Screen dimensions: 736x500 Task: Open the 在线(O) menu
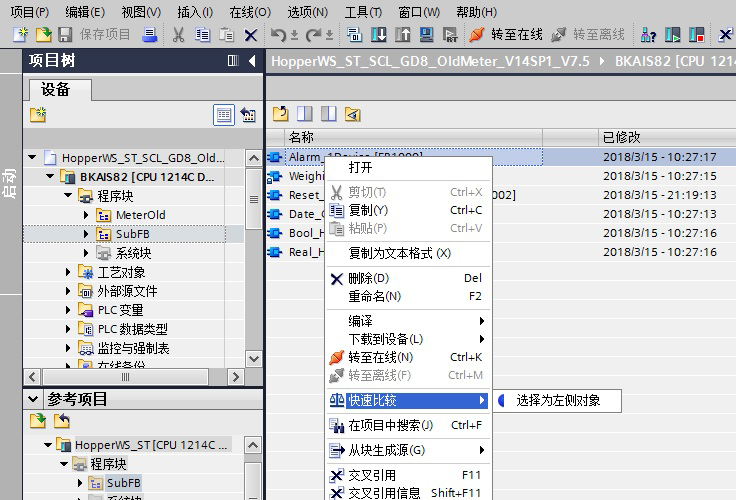click(249, 12)
